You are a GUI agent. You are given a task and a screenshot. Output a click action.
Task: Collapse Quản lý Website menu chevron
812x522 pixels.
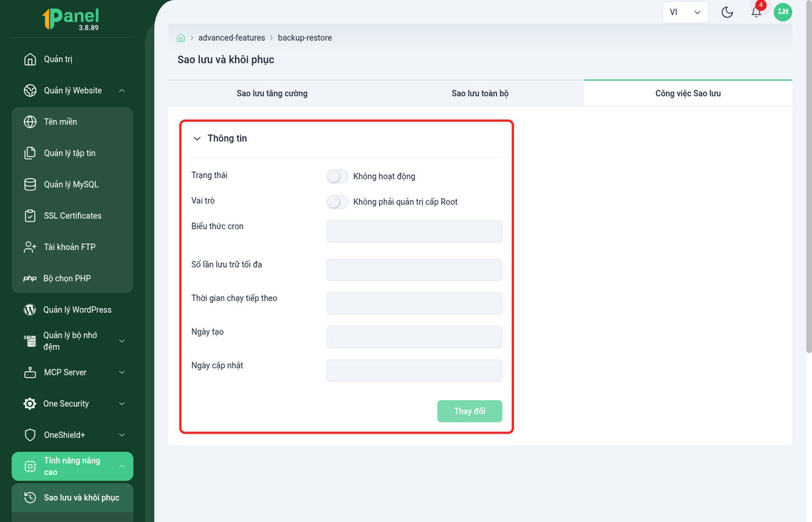point(122,90)
